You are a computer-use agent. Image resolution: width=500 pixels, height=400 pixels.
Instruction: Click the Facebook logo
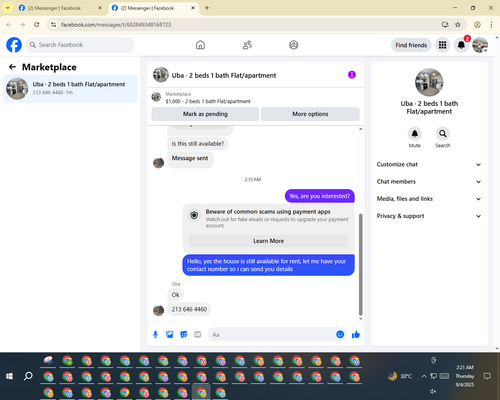14,45
